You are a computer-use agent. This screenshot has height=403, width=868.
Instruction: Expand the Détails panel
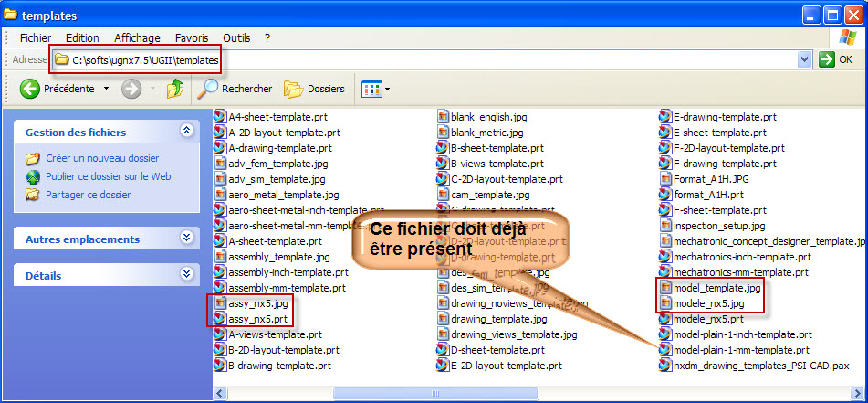pos(187,274)
